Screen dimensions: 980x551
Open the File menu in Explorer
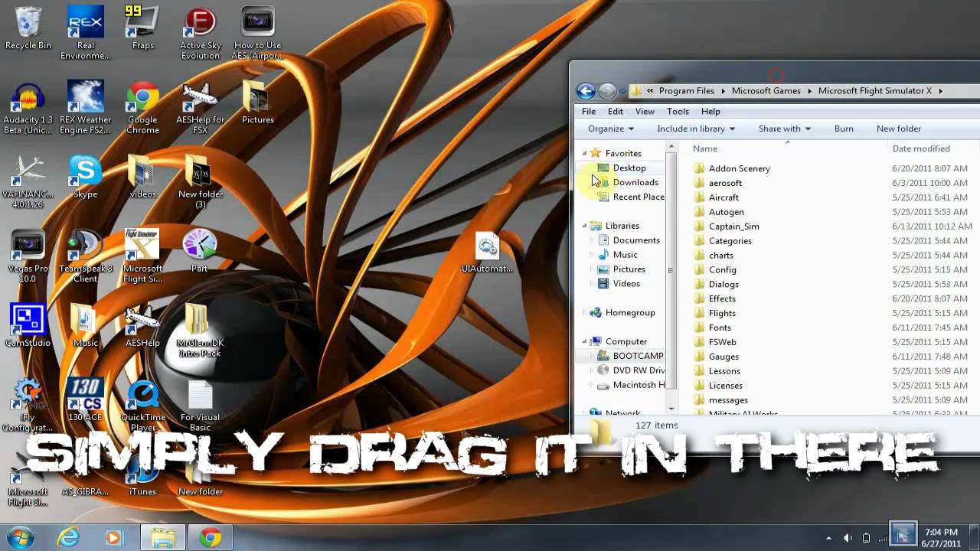tap(589, 112)
